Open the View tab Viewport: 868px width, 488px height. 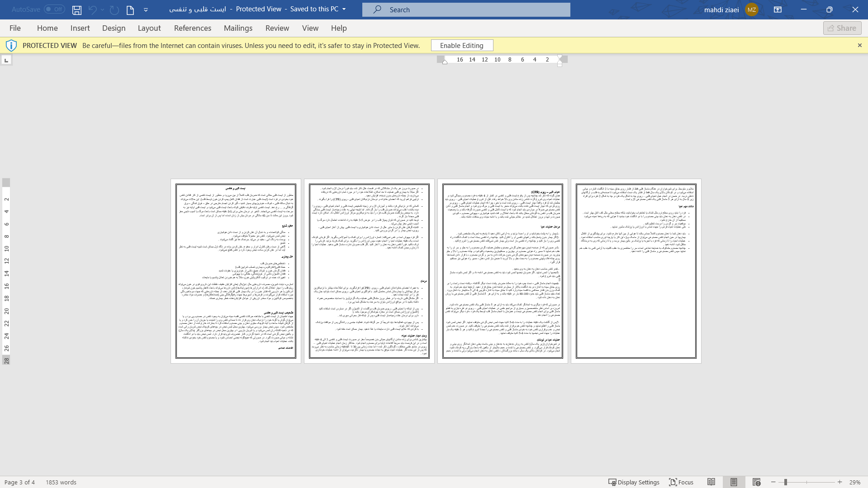310,28
